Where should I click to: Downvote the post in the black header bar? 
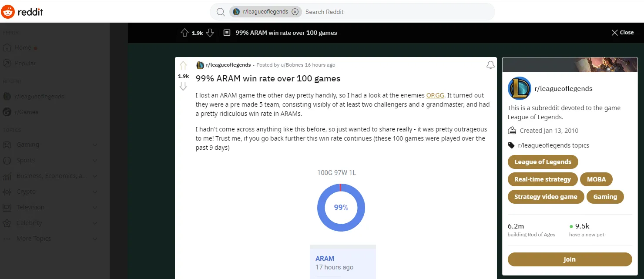(210, 33)
